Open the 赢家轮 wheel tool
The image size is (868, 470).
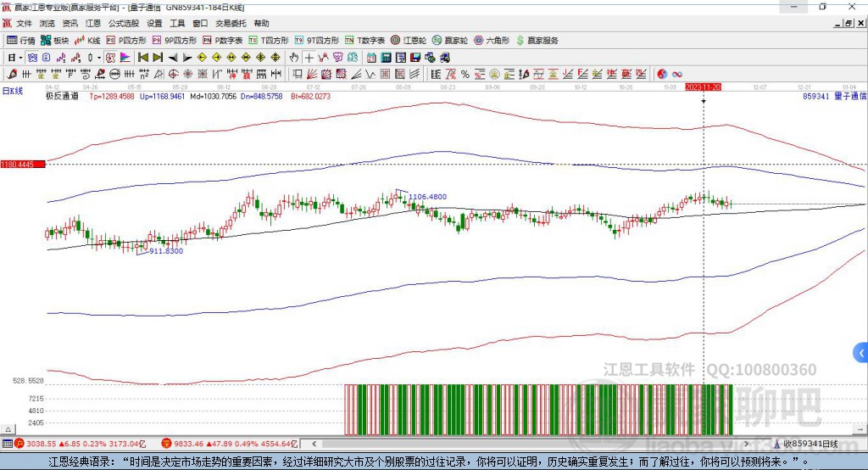coord(450,41)
